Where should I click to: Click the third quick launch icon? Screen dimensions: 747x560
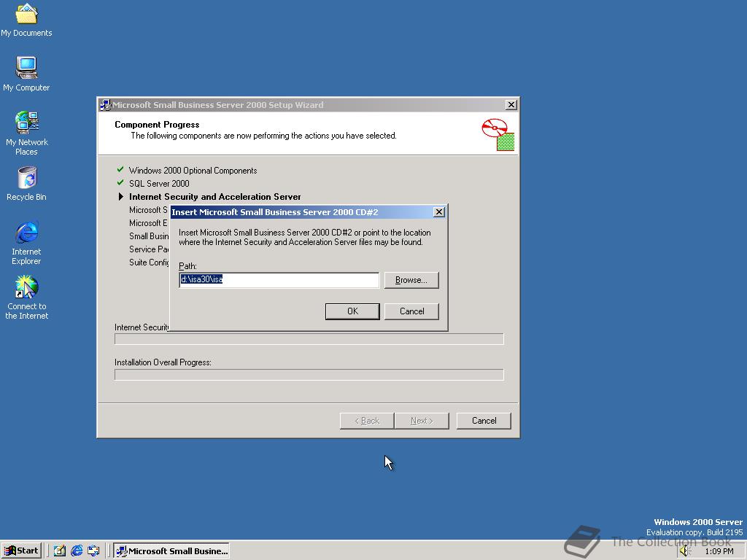[93, 551]
